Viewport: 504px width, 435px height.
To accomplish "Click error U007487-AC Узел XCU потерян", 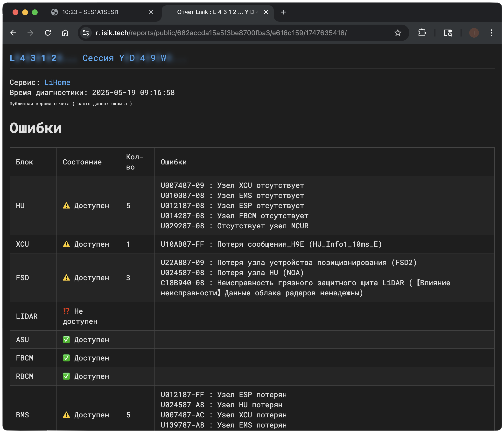I will click(224, 415).
